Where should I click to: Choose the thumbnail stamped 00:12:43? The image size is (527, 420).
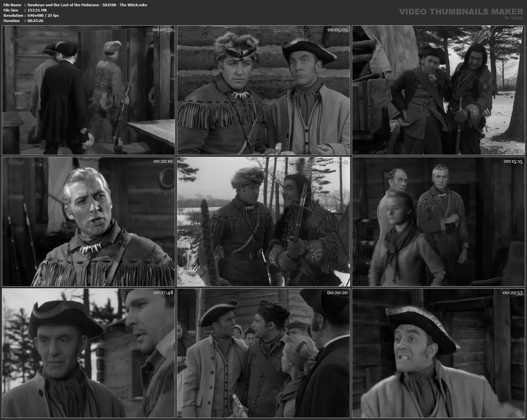click(x=264, y=222)
